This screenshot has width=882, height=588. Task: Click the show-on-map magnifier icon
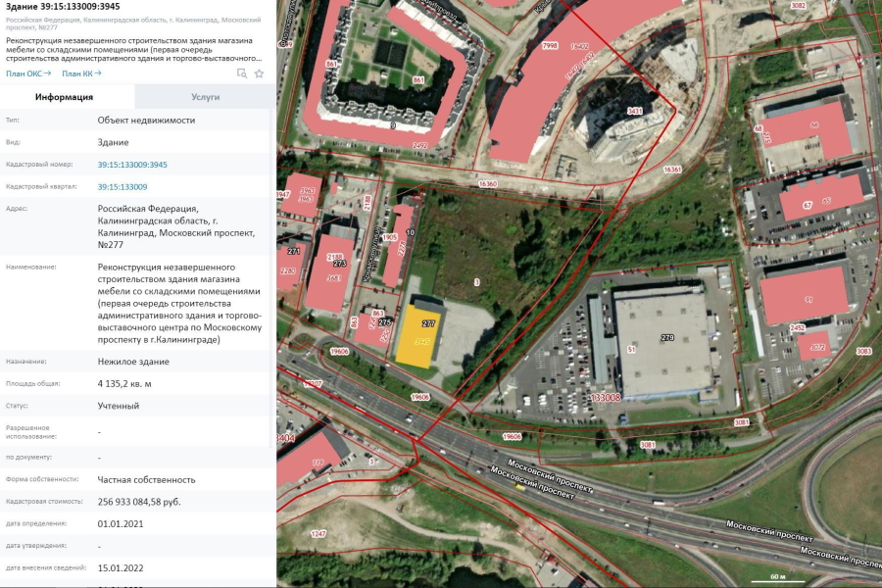coord(242,73)
